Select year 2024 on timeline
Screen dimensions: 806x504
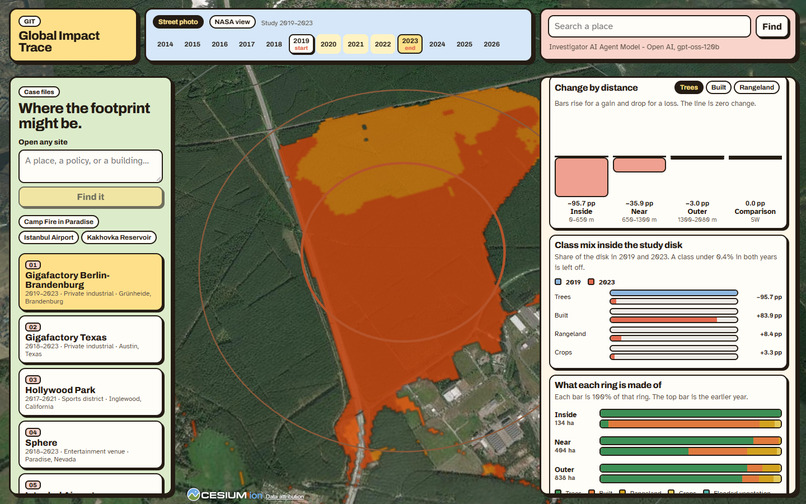pyautogui.click(x=437, y=44)
